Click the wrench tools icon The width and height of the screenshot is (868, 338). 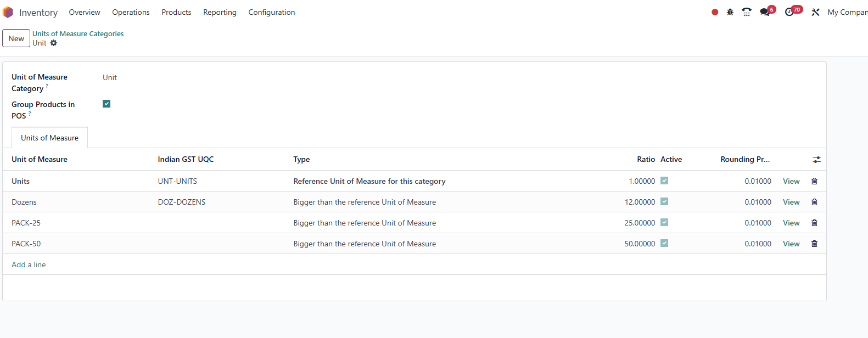(815, 12)
